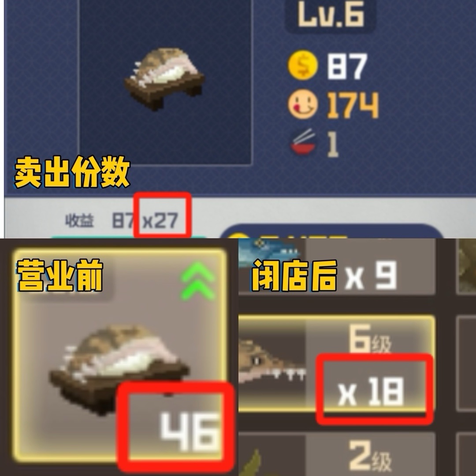Click the x 18 ingredient quantity

click(x=371, y=392)
